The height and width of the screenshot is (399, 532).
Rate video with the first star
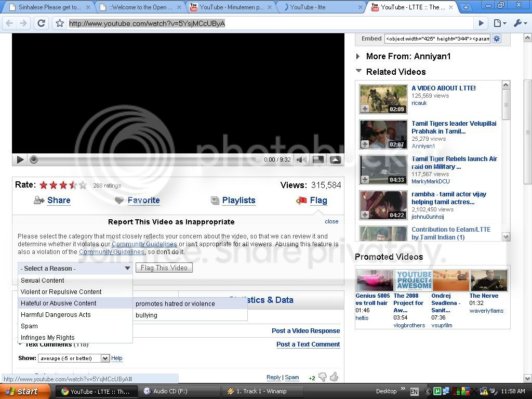tap(44, 185)
